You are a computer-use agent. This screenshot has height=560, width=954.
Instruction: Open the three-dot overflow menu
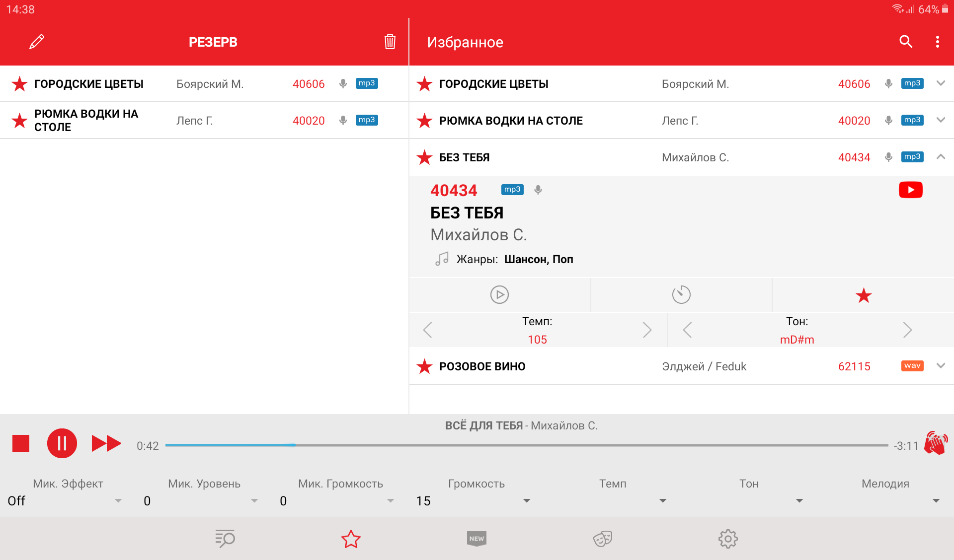[938, 42]
